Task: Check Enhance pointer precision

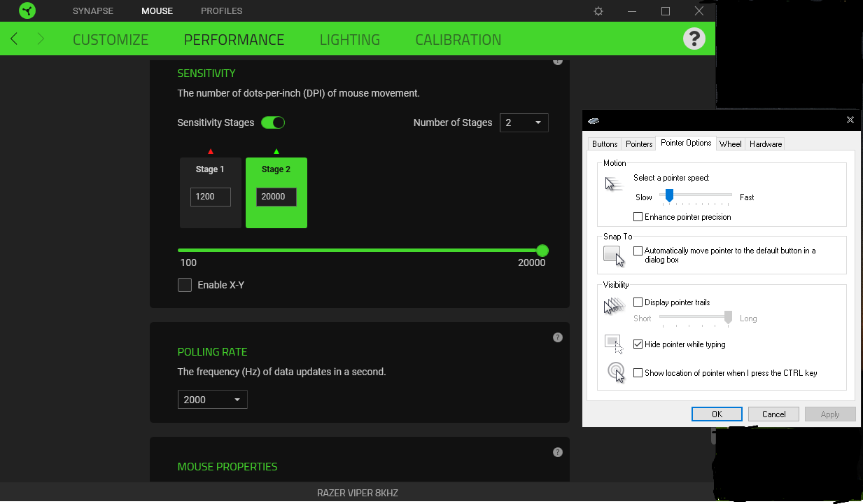Action: (x=638, y=217)
